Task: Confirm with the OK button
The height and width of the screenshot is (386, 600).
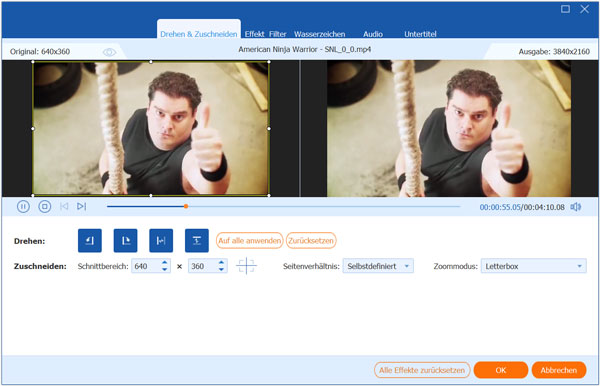Action: [501, 370]
